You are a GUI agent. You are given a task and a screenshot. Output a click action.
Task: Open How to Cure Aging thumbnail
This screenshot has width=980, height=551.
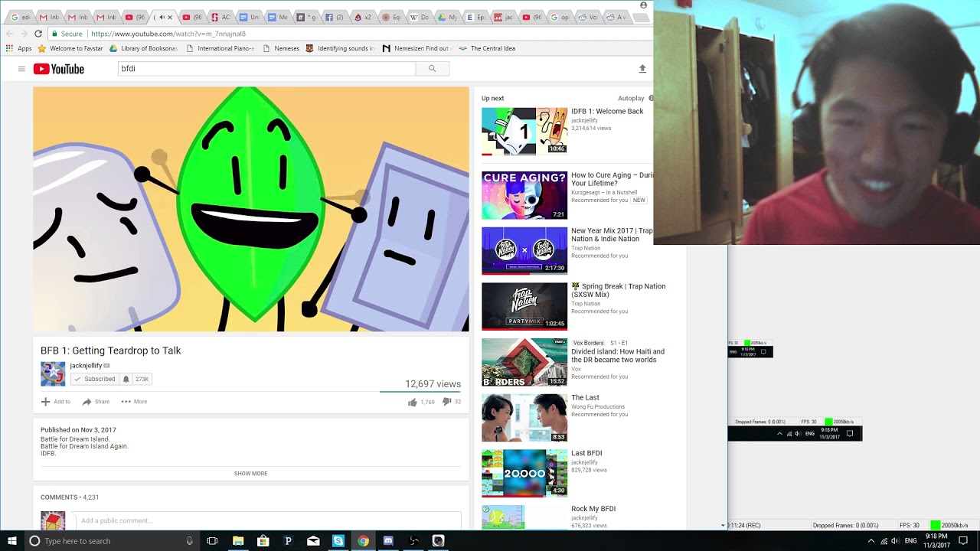click(524, 195)
